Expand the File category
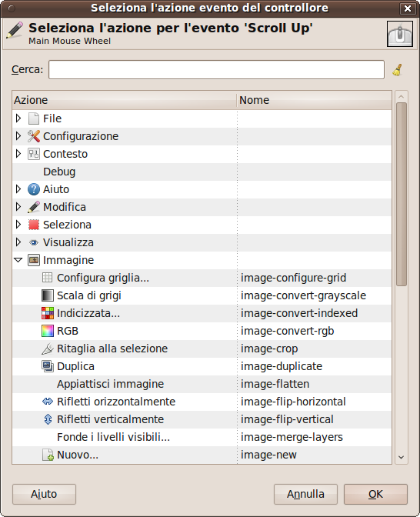The height and width of the screenshot is (517, 420). [18, 118]
